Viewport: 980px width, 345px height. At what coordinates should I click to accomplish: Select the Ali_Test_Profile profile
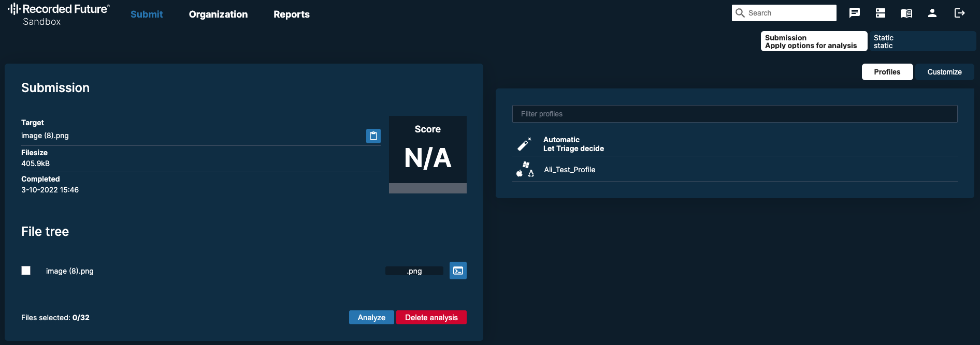tap(569, 170)
